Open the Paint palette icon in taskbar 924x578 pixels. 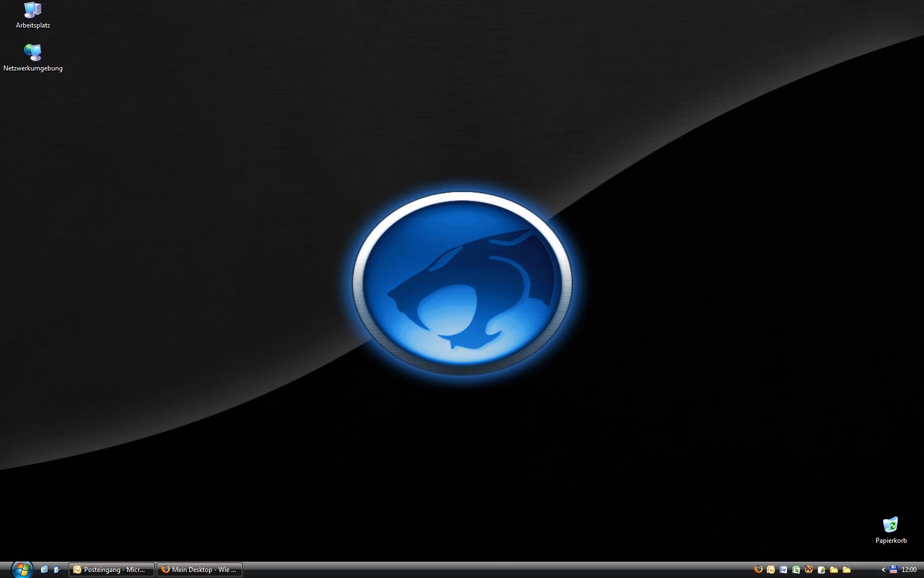(x=809, y=570)
